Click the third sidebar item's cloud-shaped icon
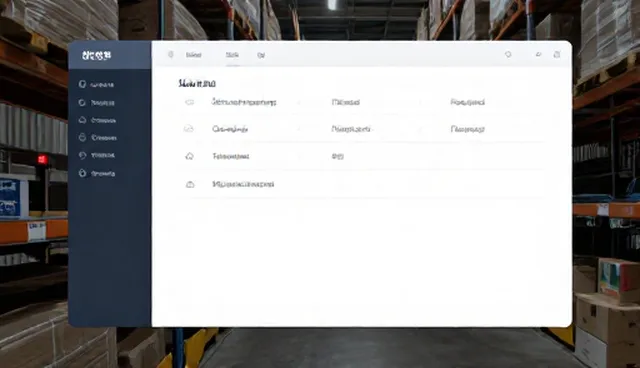Viewport: 640px width, 368px height. pos(82,120)
